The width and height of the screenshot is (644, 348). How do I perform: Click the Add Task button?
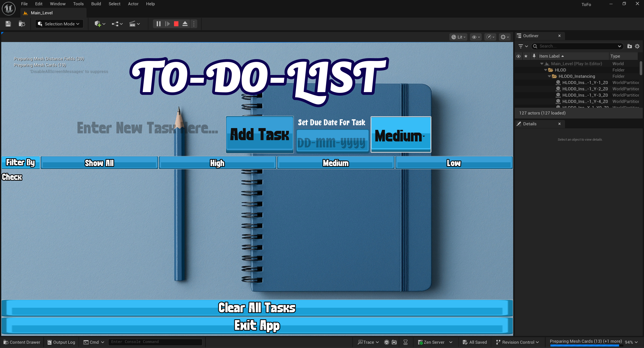pos(260,135)
